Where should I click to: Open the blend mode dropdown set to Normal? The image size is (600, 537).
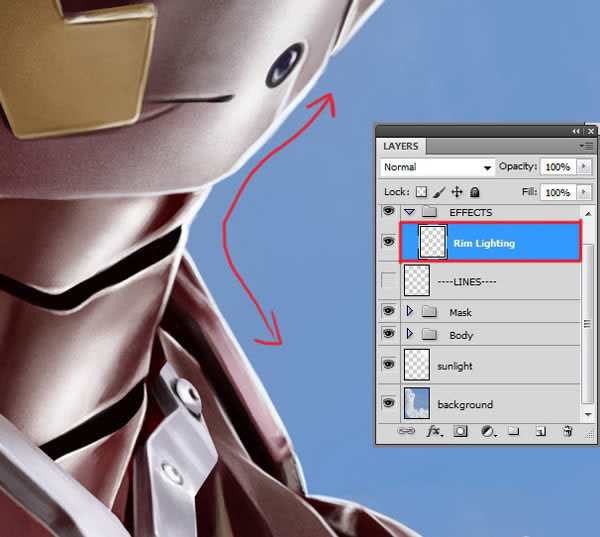(x=437, y=167)
